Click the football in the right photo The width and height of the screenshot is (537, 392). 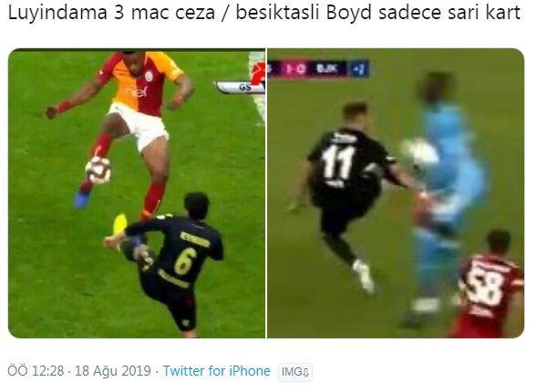pos(419,152)
